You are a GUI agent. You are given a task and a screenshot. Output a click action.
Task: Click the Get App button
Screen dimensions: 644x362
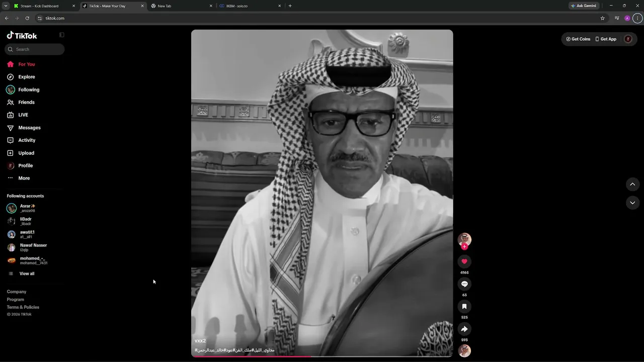tap(606, 39)
